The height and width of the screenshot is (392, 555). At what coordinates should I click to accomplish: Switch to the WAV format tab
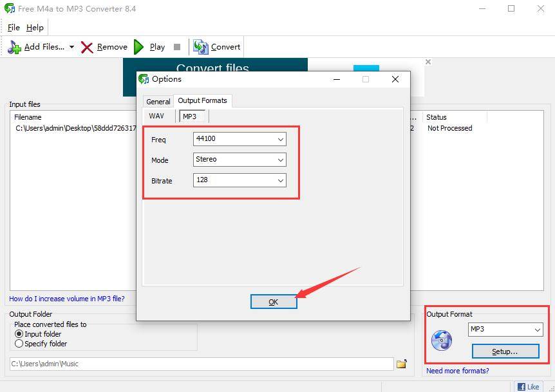(x=156, y=117)
